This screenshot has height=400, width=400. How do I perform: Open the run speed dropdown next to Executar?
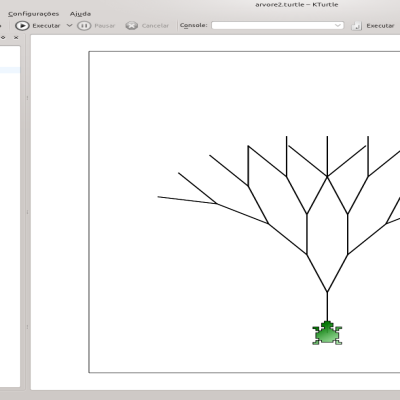point(69,25)
